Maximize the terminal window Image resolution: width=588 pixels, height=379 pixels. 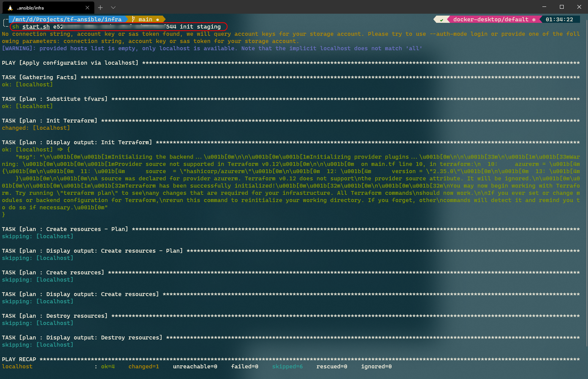pos(562,7)
